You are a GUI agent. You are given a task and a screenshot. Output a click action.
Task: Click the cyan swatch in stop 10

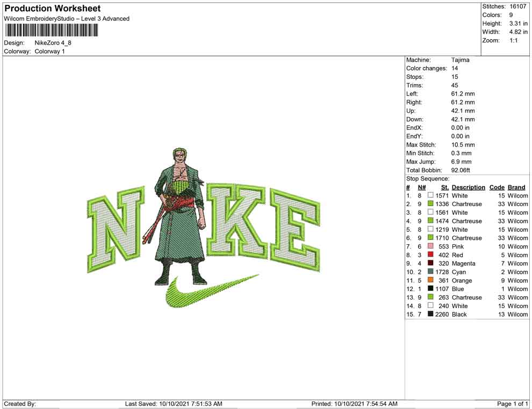tap(430, 272)
